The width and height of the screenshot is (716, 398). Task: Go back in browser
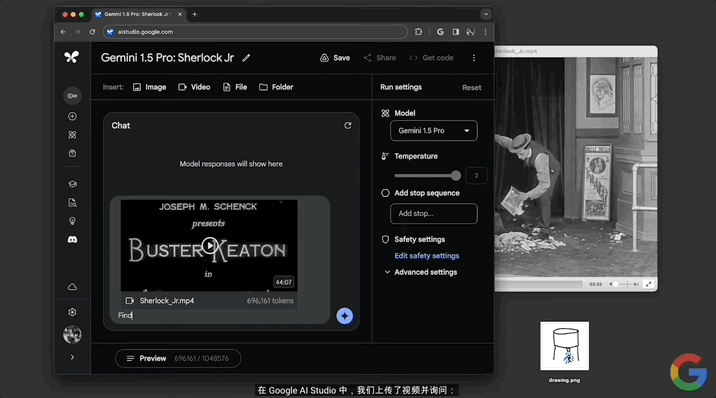click(63, 32)
